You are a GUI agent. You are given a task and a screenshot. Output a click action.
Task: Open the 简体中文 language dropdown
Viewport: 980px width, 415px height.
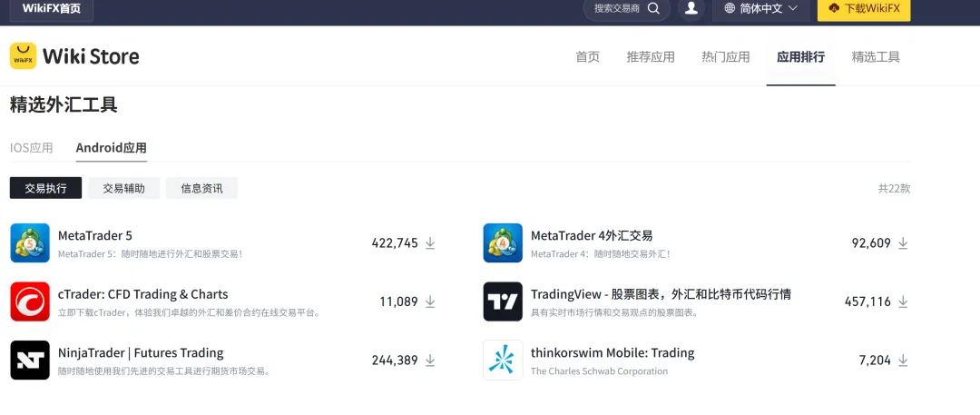tap(760, 8)
